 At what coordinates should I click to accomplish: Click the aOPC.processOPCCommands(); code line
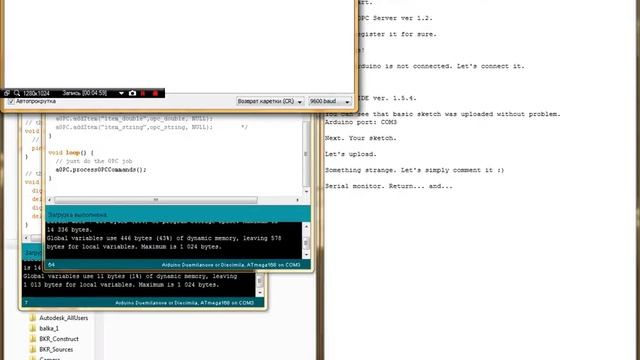click(x=101, y=169)
